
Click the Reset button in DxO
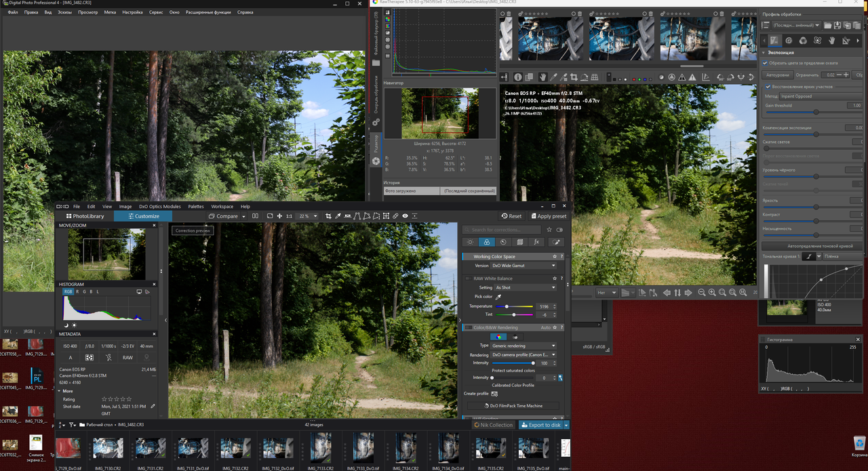511,216
